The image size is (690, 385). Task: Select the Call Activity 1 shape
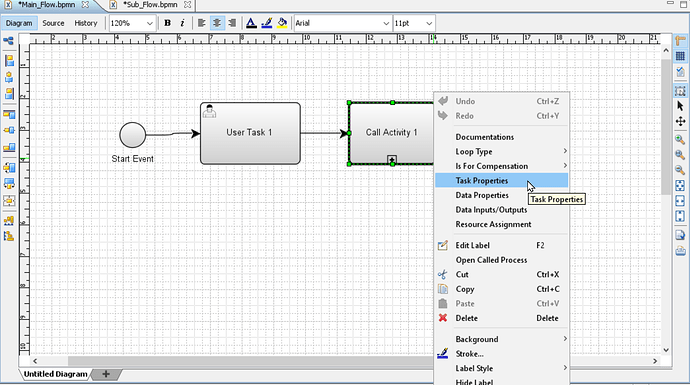(x=392, y=133)
